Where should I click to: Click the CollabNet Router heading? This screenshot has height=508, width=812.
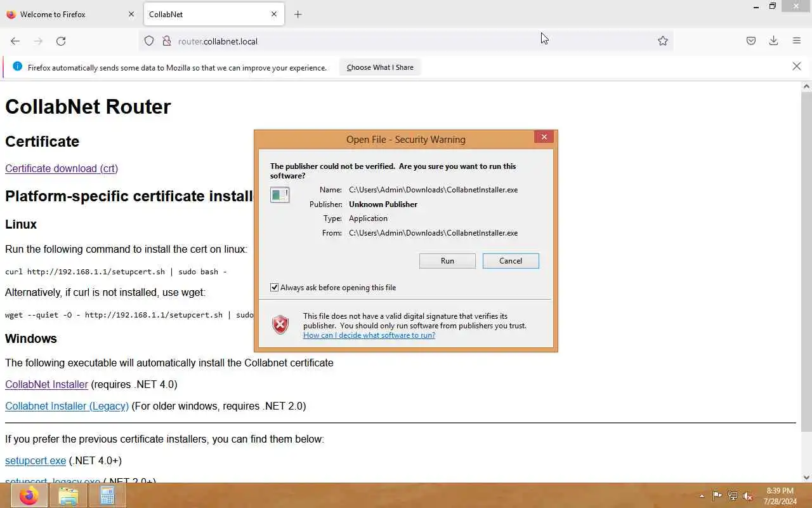(x=88, y=107)
